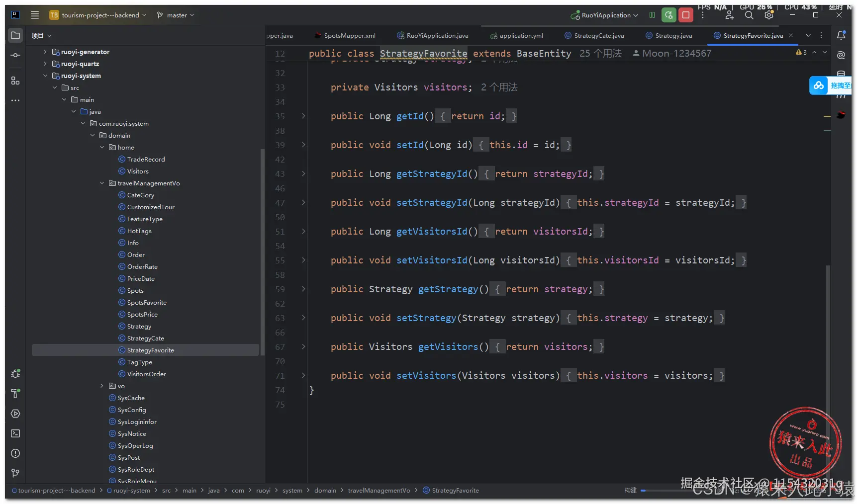Open the Structure tool window
Screen dimensions: 857x504
[x=15, y=81]
